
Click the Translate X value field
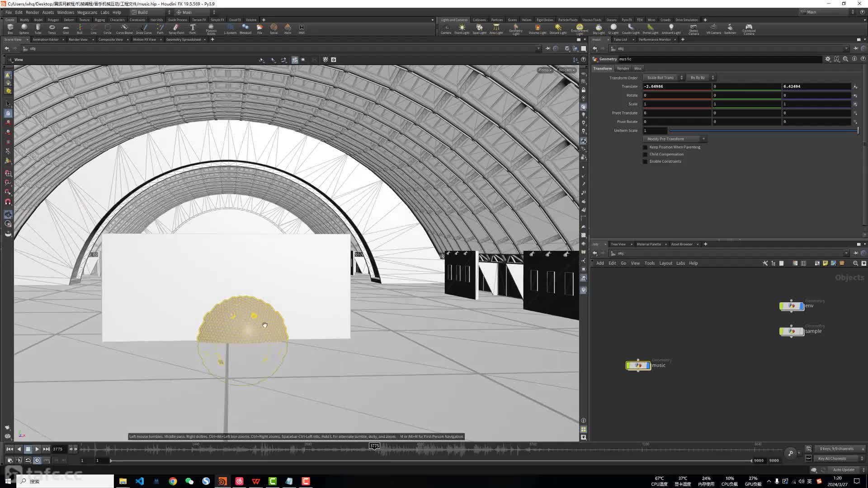click(x=677, y=86)
